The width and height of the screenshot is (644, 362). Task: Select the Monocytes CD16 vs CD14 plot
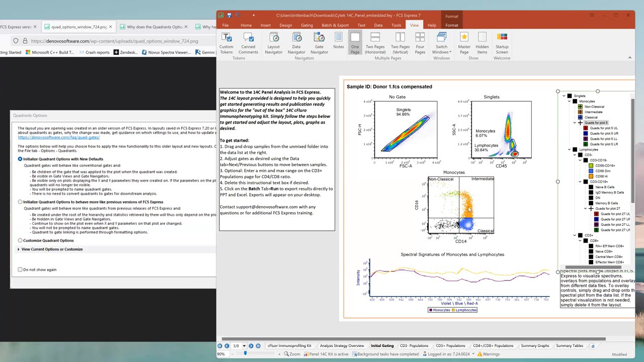pyautogui.click(x=461, y=206)
